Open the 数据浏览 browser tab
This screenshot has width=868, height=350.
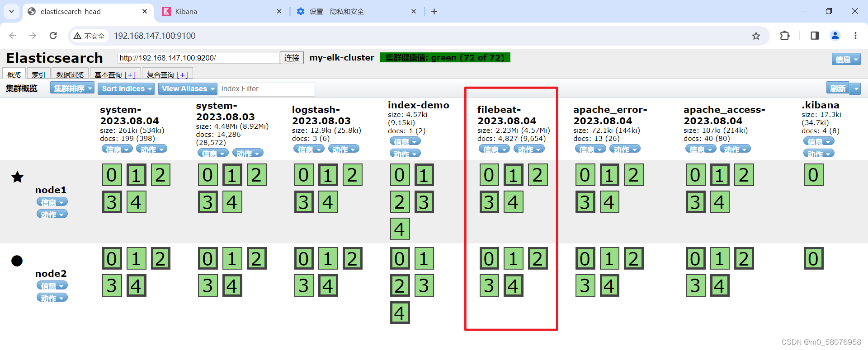[x=70, y=74]
